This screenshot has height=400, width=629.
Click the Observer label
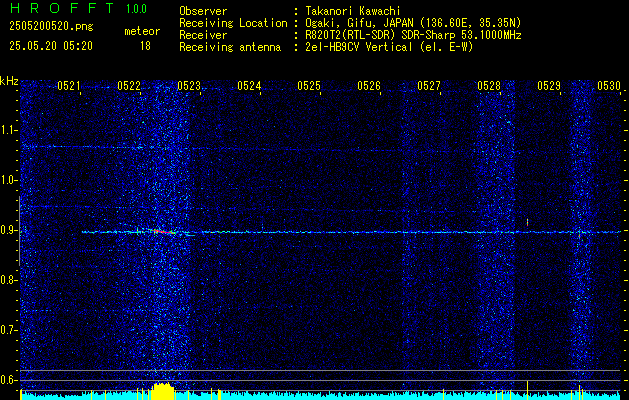[x=203, y=11]
